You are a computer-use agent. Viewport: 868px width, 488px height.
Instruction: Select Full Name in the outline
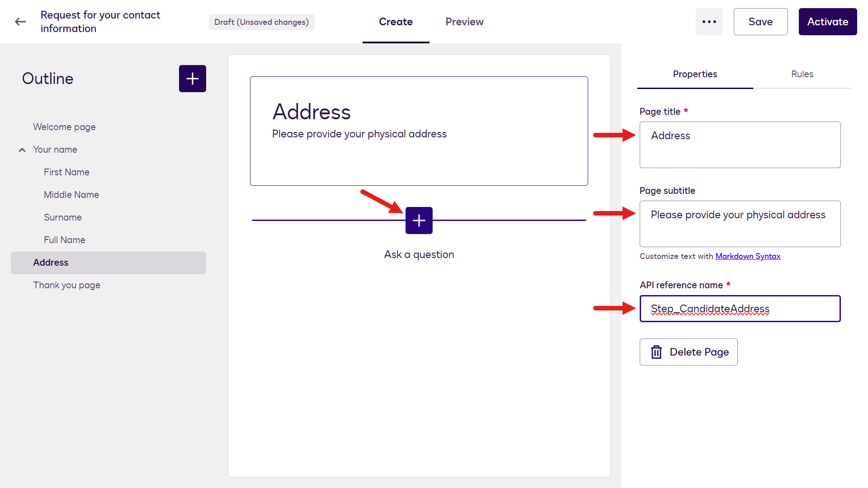[65, 240]
